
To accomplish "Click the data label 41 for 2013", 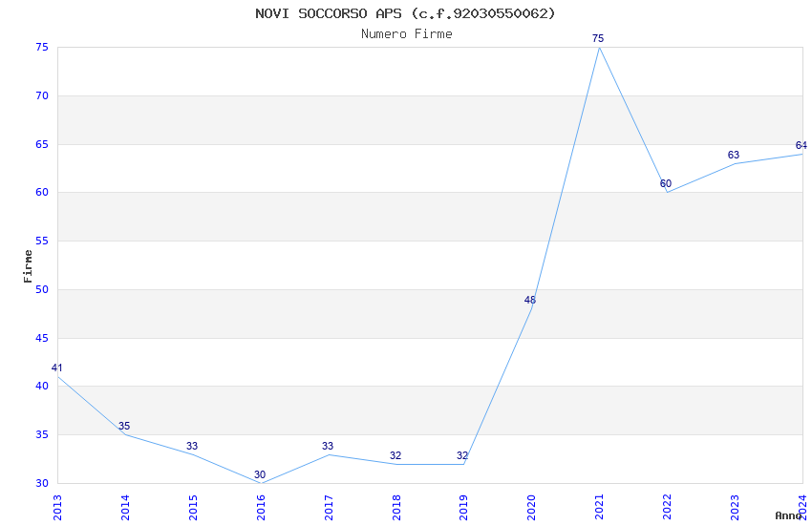I will (57, 367).
